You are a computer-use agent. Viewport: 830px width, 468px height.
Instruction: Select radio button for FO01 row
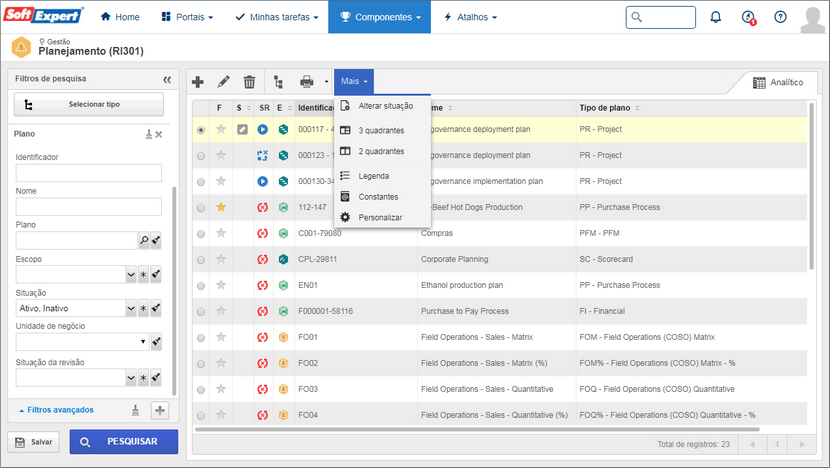(x=201, y=338)
